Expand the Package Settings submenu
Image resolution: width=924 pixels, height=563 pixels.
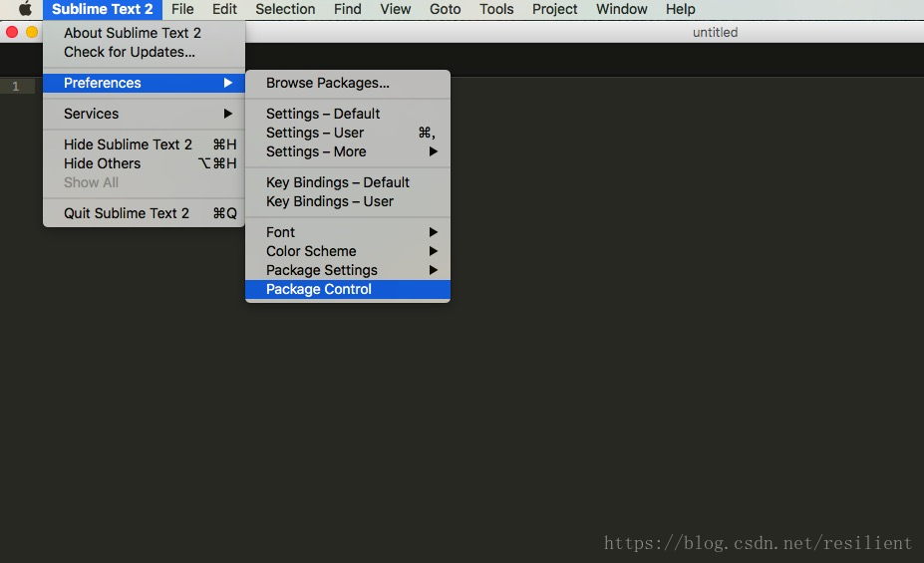[348, 270]
